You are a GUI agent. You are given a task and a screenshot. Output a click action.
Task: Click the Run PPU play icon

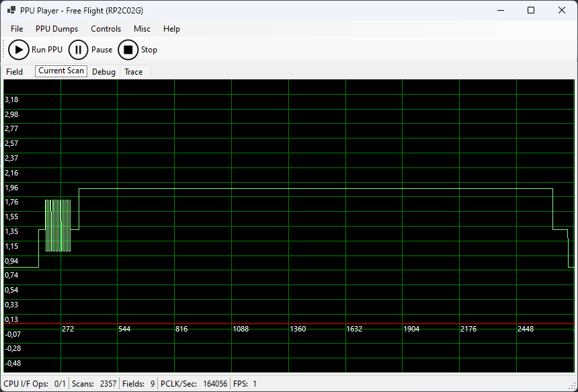pyautogui.click(x=19, y=50)
